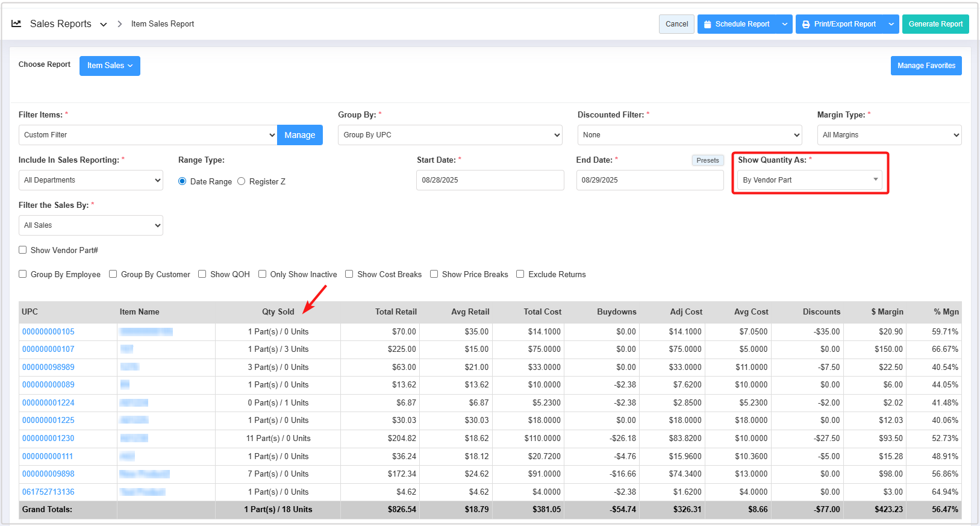Enable the Show Vendor Part# checkbox
The image size is (980, 526).
point(23,250)
